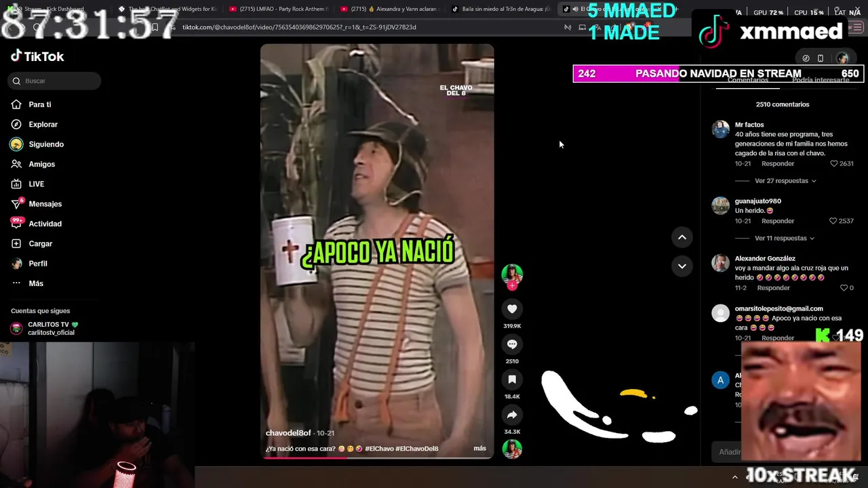Click the TikTok logo
The width and height of the screenshot is (868, 488).
tap(37, 56)
